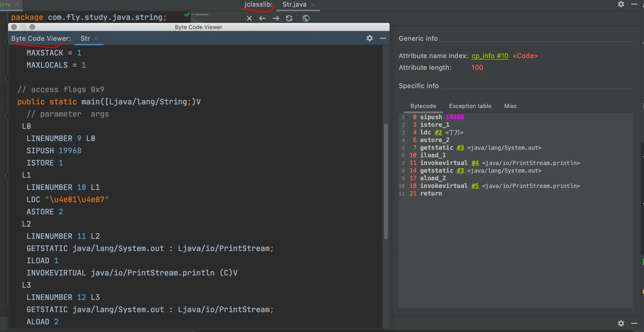
Task: Open jclasslib panel gear options at top right
Action: click(621, 4)
